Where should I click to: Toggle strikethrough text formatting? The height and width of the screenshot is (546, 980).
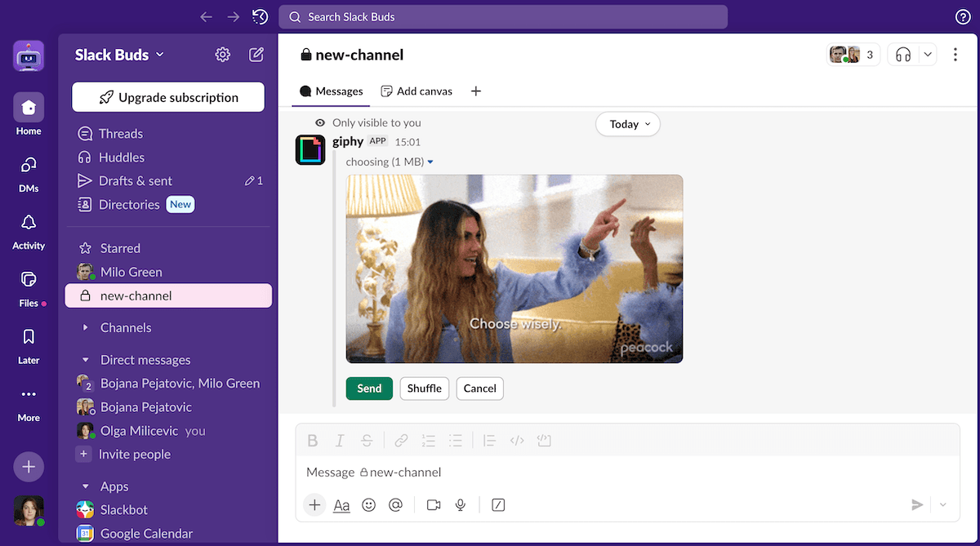click(x=367, y=441)
